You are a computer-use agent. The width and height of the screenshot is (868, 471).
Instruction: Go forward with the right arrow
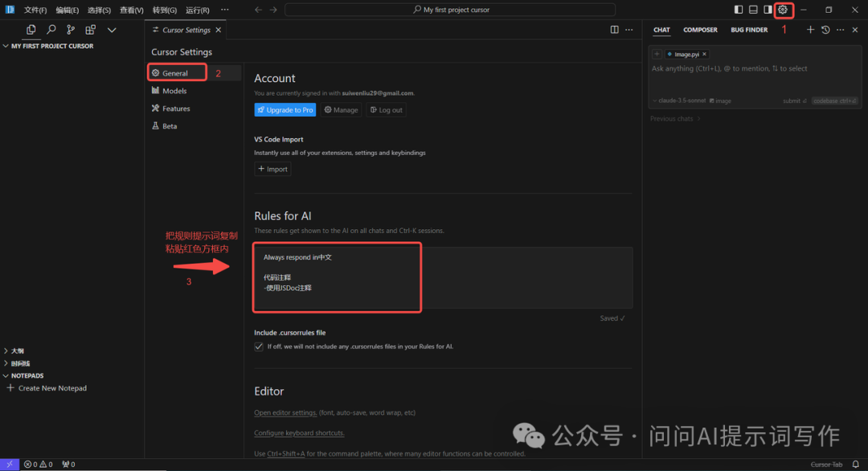point(273,10)
